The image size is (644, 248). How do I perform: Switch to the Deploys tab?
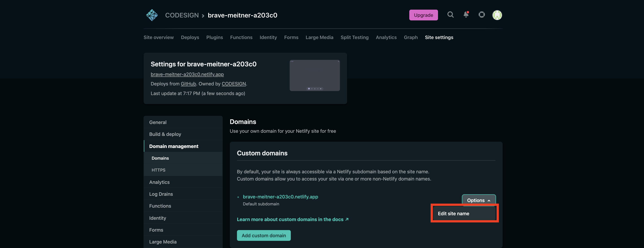click(x=190, y=37)
